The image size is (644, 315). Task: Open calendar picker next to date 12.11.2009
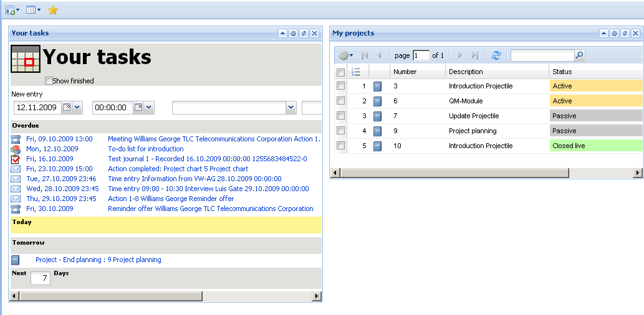point(67,108)
